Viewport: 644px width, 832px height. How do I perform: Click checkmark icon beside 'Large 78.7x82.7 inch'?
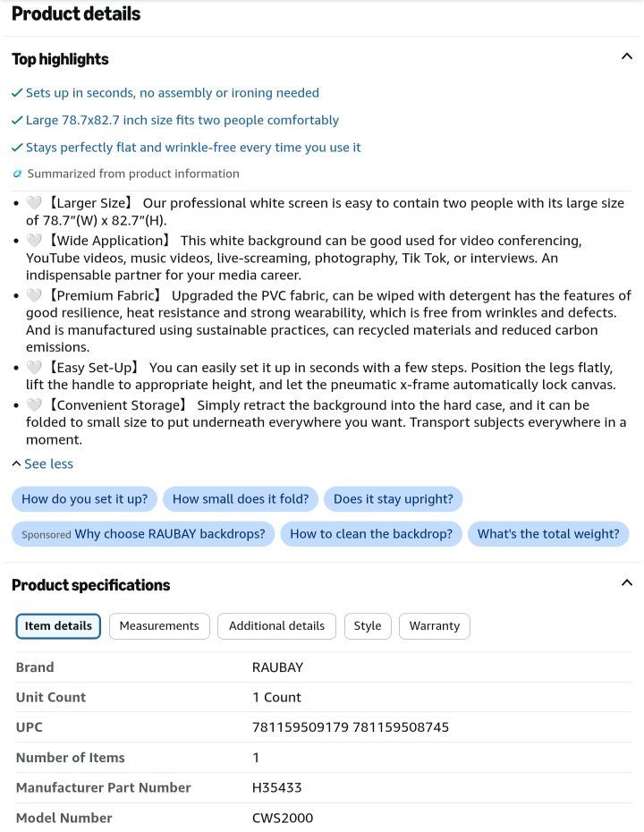pos(17,121)
